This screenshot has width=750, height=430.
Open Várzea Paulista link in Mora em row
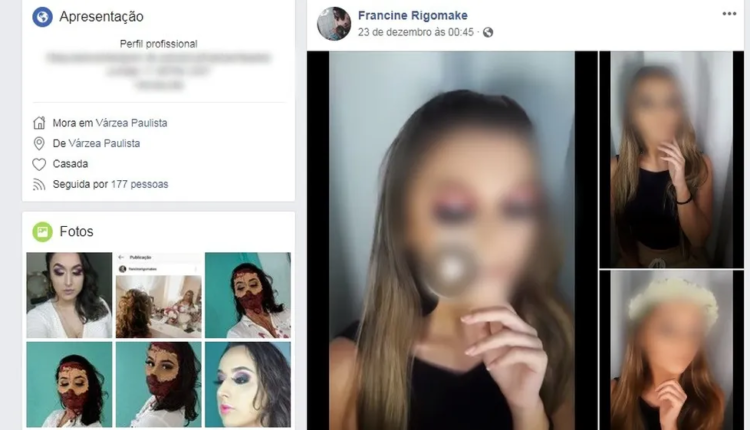tap(132, 123)
